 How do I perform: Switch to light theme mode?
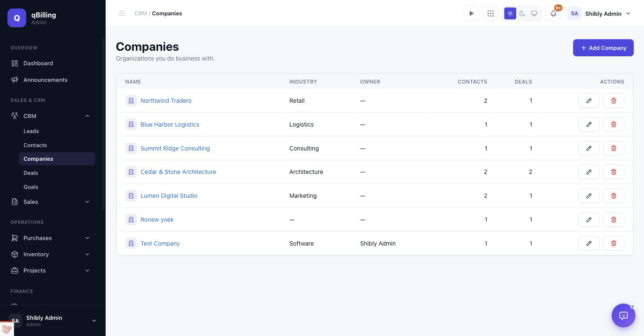tap(510, 14)
